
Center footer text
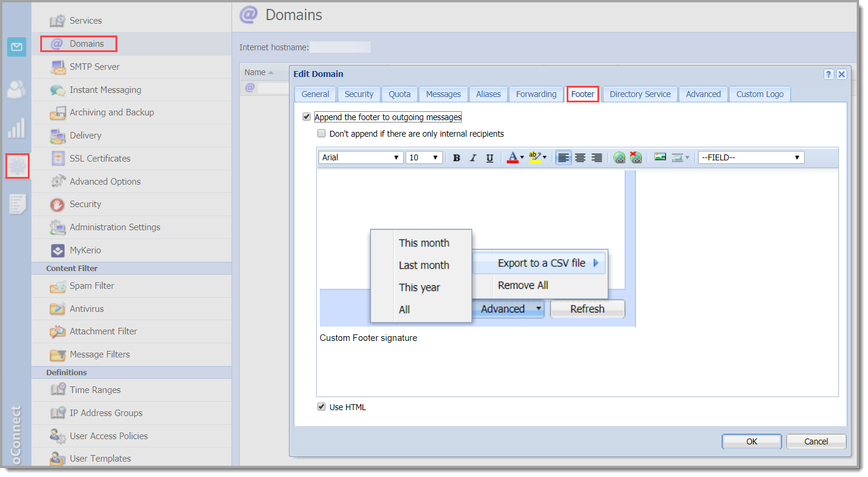580,158
